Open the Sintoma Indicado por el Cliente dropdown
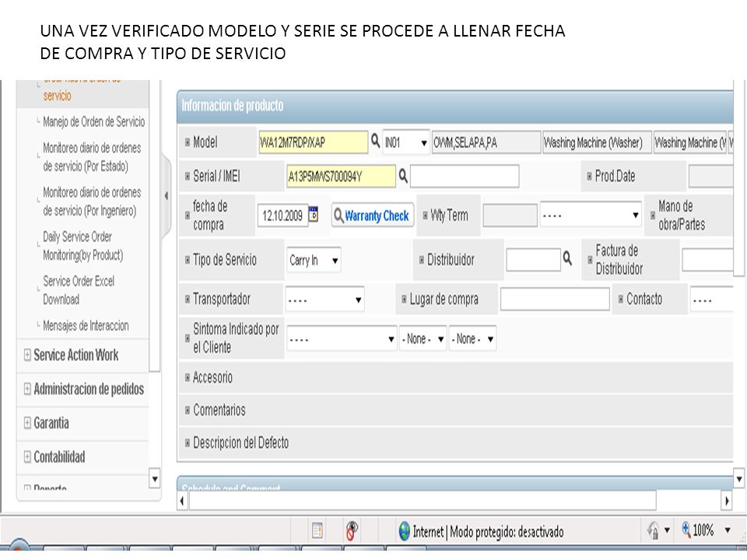 [342, 338]
